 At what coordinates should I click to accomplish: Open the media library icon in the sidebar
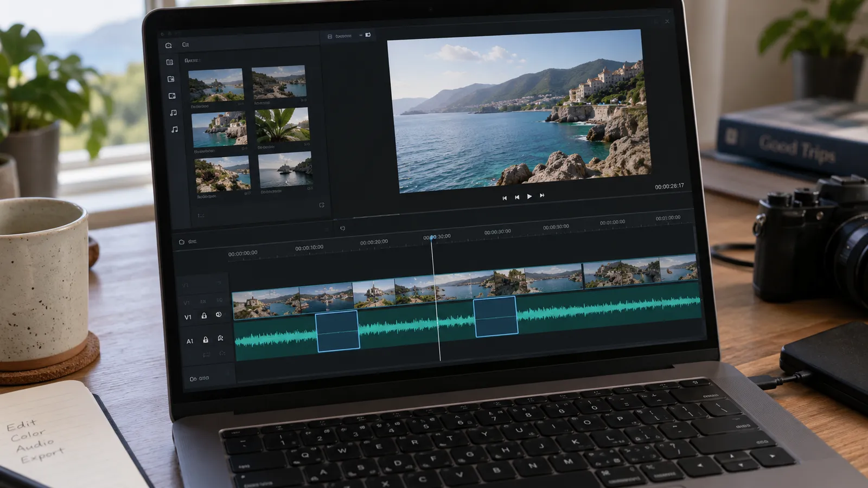tap(170, 62)
